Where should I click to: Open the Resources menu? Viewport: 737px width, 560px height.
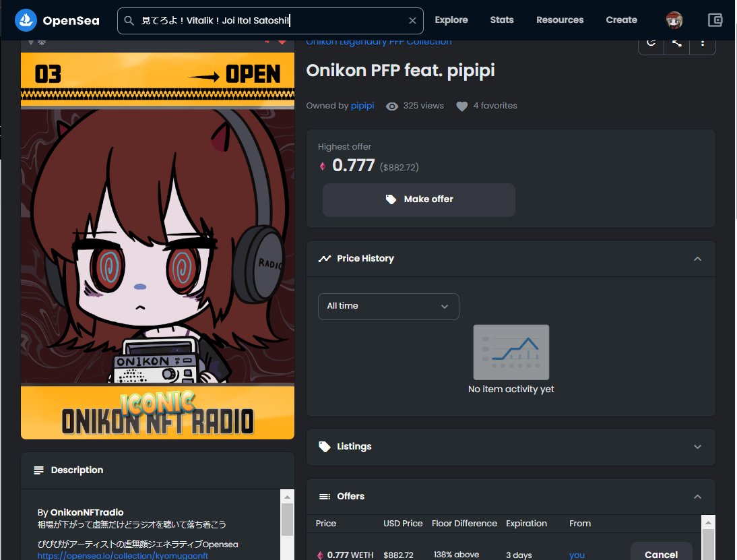560,20
